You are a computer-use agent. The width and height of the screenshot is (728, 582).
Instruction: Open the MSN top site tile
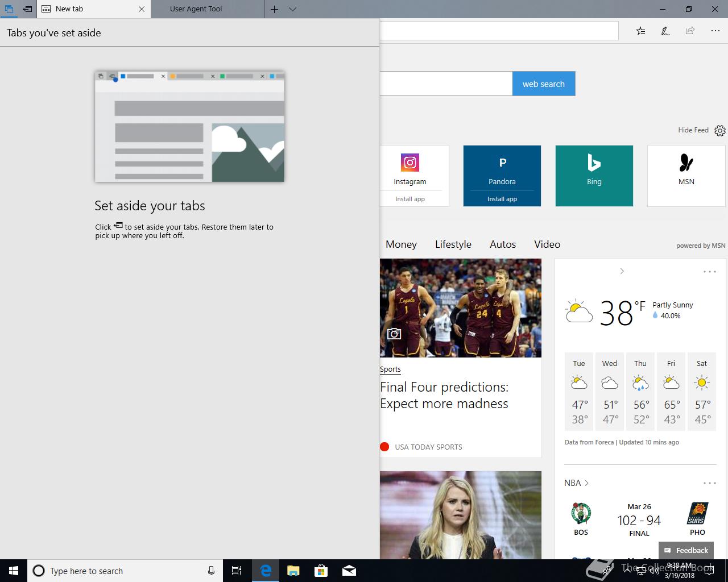tap(686, 176)
